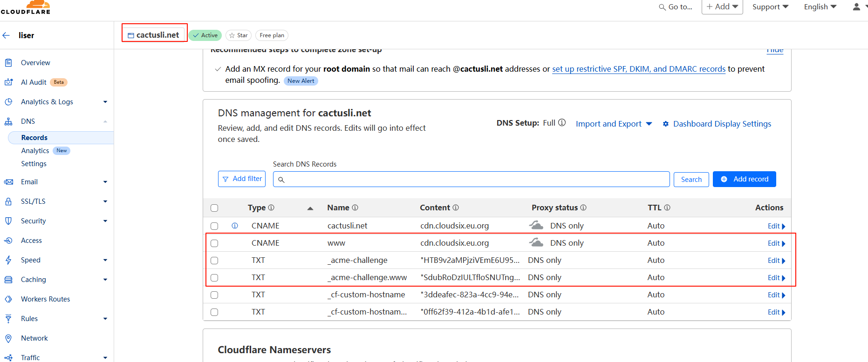Screen dimensions: 868x362
Task: Click the info icon next to Type header
Action: tap(271, 208)
